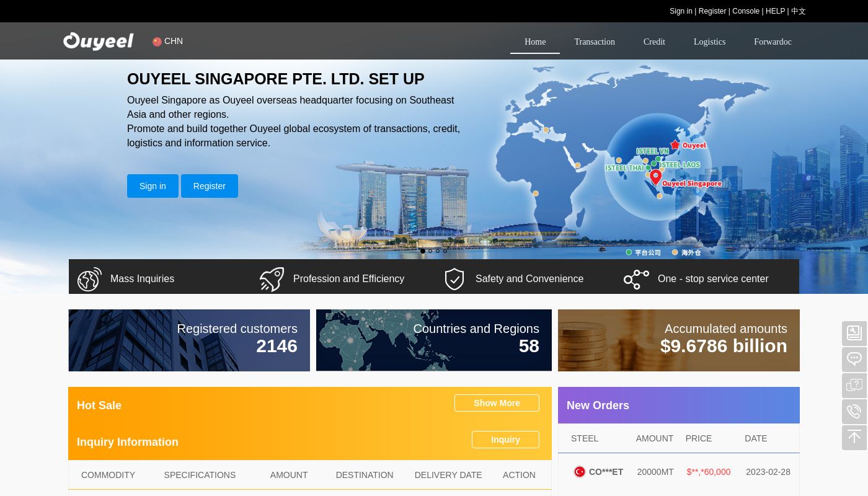
Task: Open the chat bubble icon in side toolbar
Action: pyautogui.click(x=854, y=359)
